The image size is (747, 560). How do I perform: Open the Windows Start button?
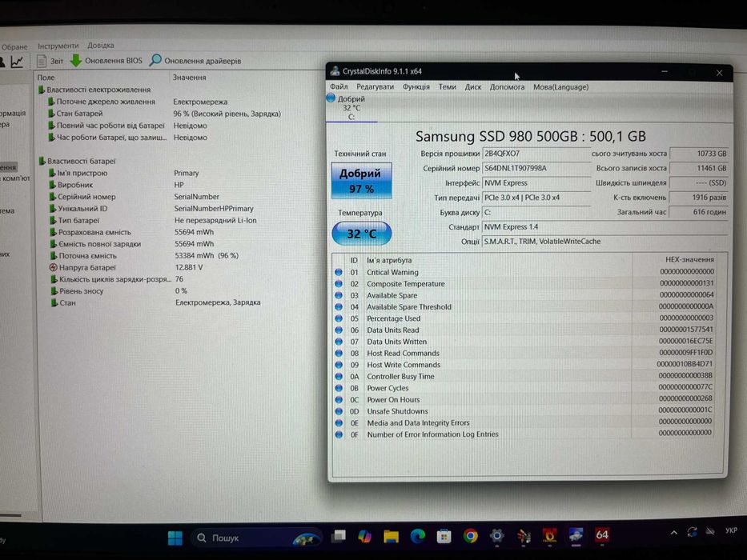175,538
